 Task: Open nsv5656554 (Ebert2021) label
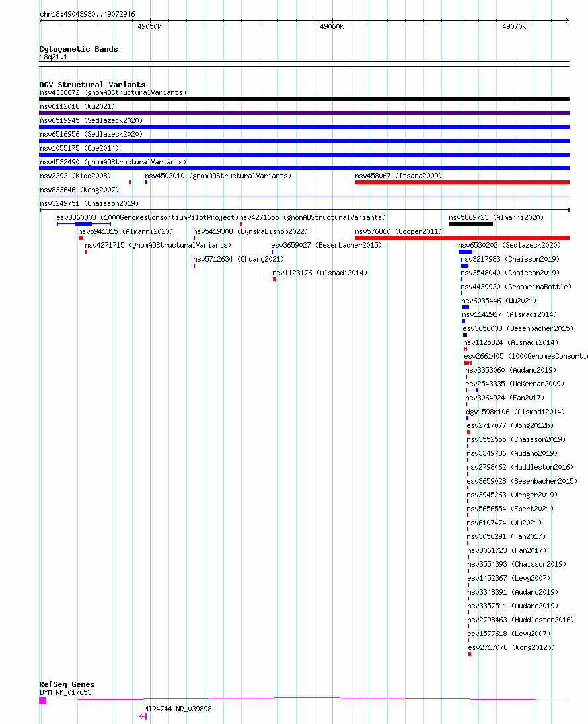[x=510, y=509]
